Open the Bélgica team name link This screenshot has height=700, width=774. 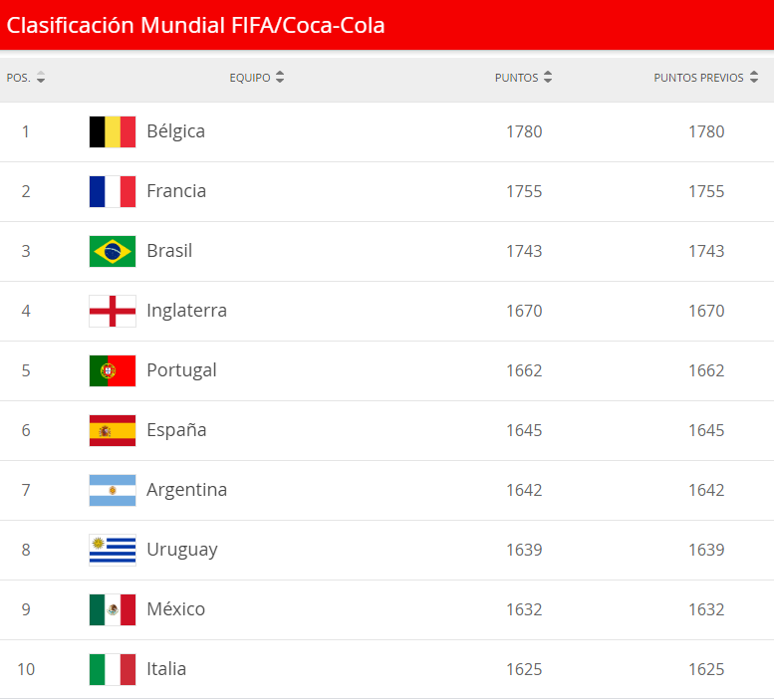pos(175,131)
